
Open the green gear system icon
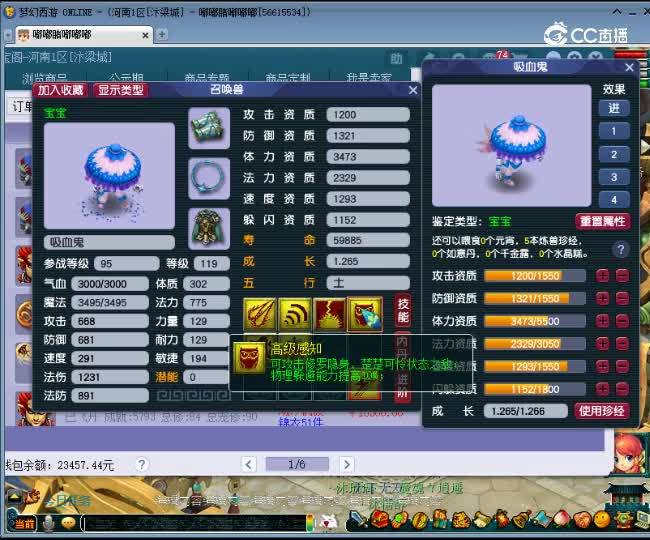[x=623, y=519]
